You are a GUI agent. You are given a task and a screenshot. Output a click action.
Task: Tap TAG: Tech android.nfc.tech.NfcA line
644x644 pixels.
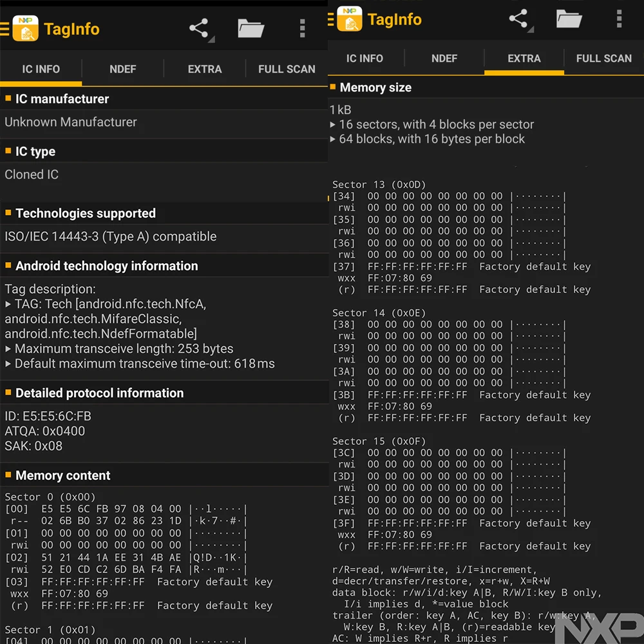(x=106, y=304)
